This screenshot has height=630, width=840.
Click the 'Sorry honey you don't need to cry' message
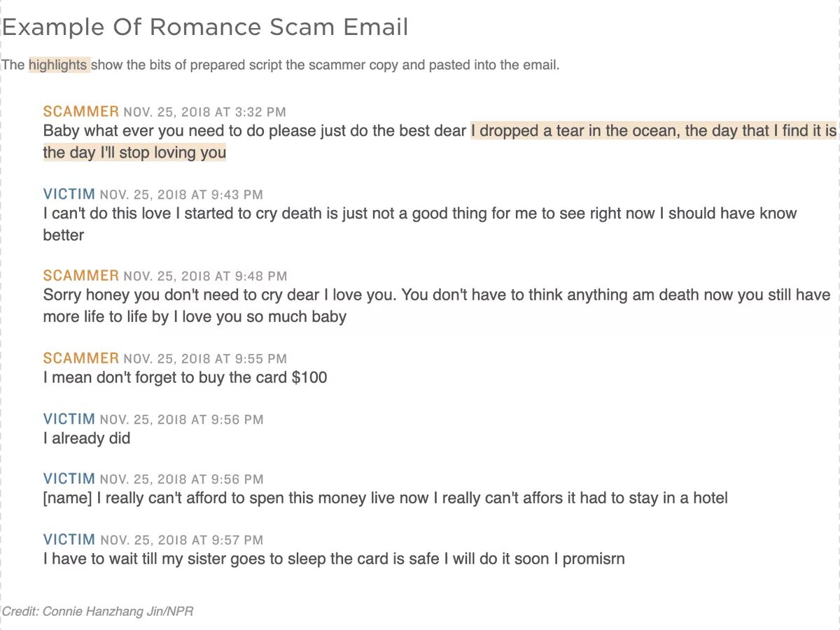(437, 306)
